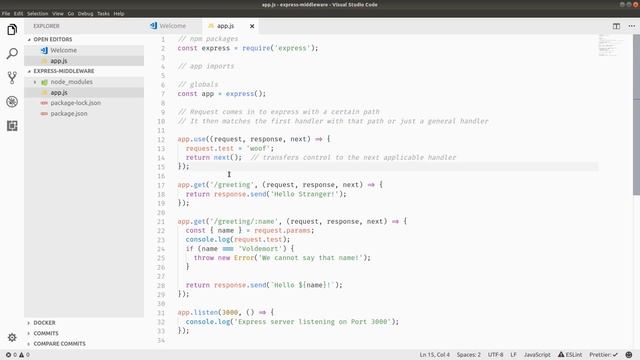Click the '/greeting/:name' route string
This screenshot has width=640, height=360.
(x=244, y=221)
